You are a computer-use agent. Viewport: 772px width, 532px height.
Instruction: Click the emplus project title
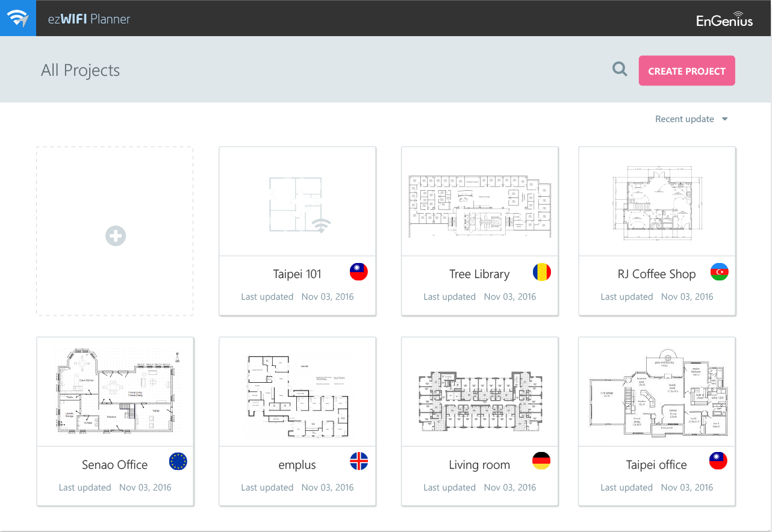297,465
